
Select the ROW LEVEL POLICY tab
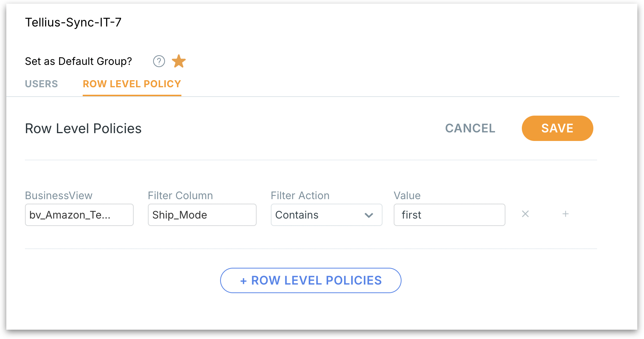tap(132, 84)
